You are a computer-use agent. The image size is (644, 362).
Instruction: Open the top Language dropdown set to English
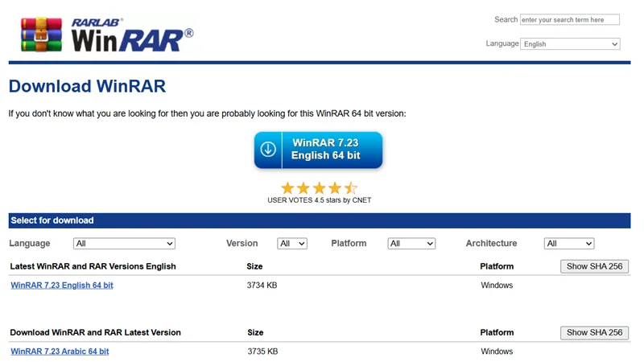570,44
